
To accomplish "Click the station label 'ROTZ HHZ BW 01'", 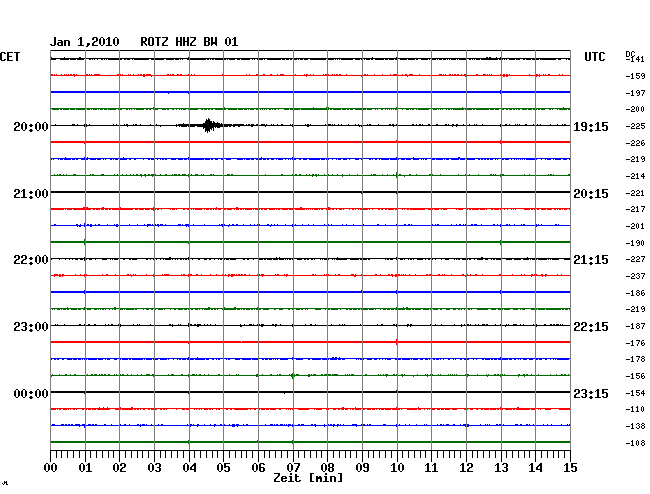I will coord(189,42).
